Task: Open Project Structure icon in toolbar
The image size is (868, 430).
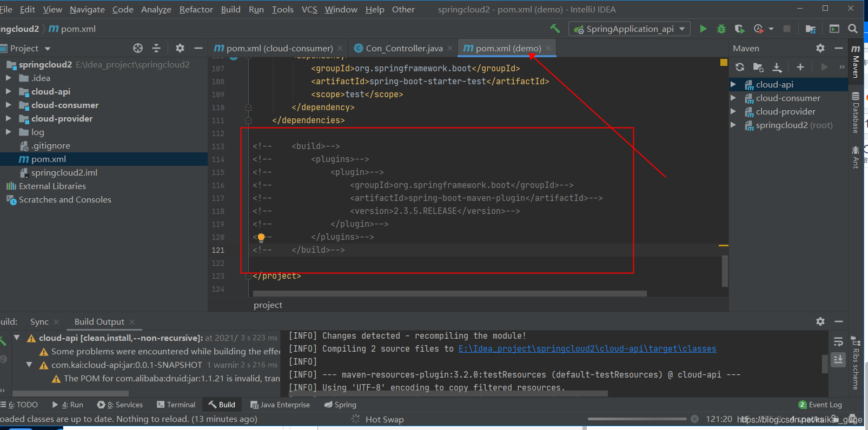Action: point(810,29)
